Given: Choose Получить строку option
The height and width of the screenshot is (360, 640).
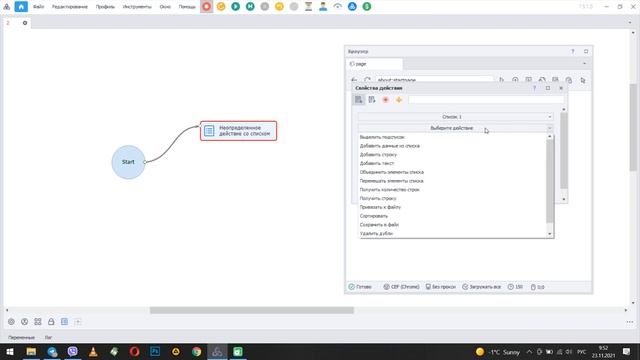Looking at the screenshot, I should click(x=378, y=198).
